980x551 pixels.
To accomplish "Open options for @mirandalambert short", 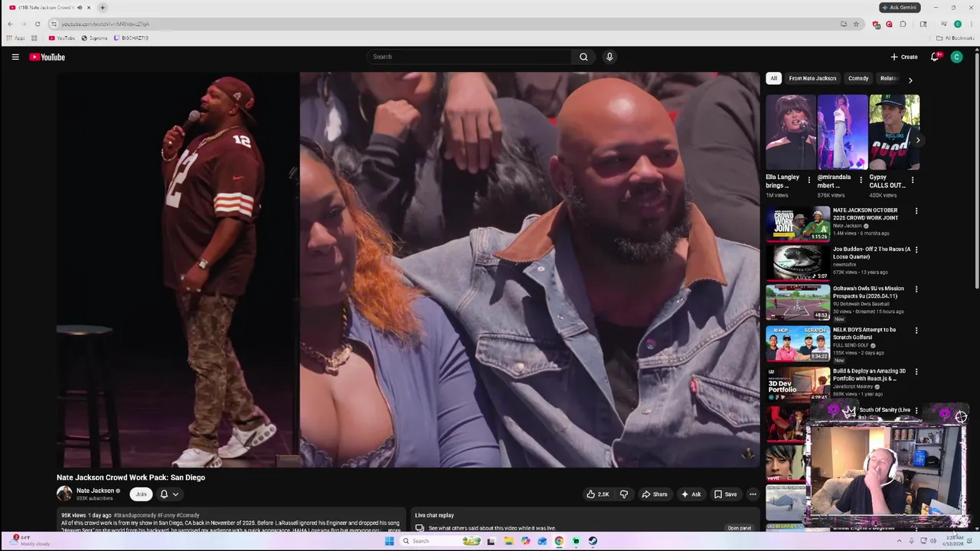I will [861, 181].
